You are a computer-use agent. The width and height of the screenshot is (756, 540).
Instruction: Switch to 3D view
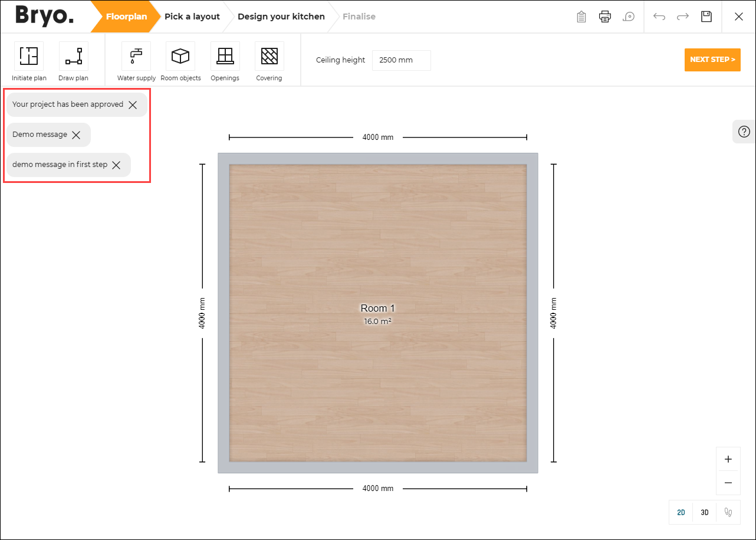coord(704,512)
